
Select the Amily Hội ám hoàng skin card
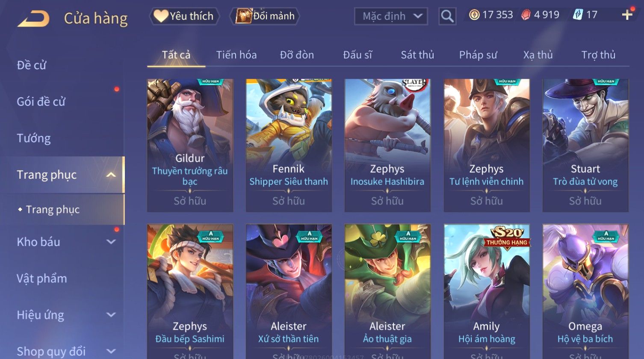(x=487, y=291)
